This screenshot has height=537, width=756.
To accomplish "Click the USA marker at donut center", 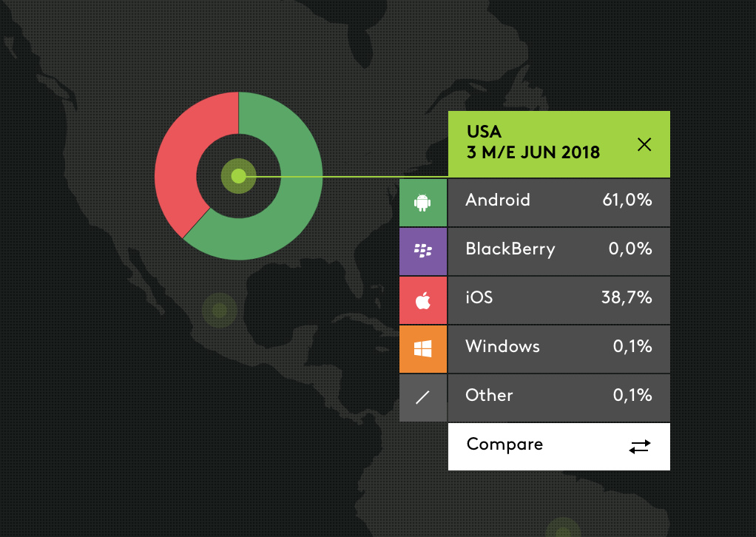I will pos(238,176).
